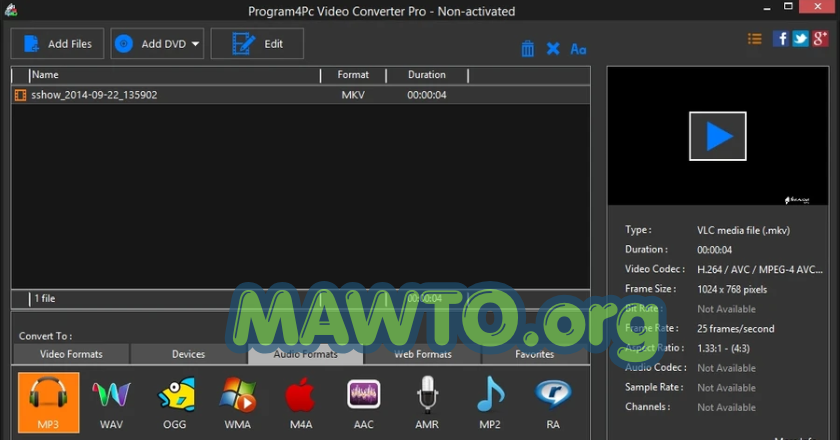Choose the AMR microphone format icon

[x=427, y=402]
